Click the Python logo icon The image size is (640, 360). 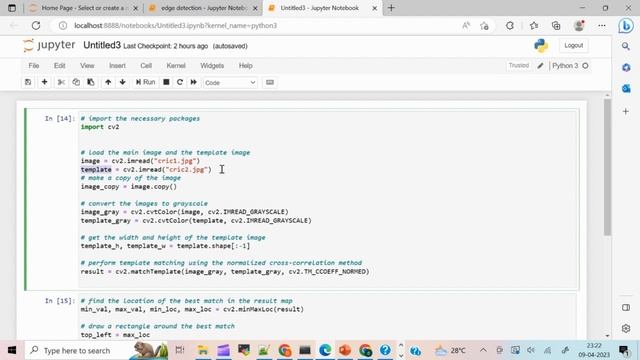click(541, 46)
